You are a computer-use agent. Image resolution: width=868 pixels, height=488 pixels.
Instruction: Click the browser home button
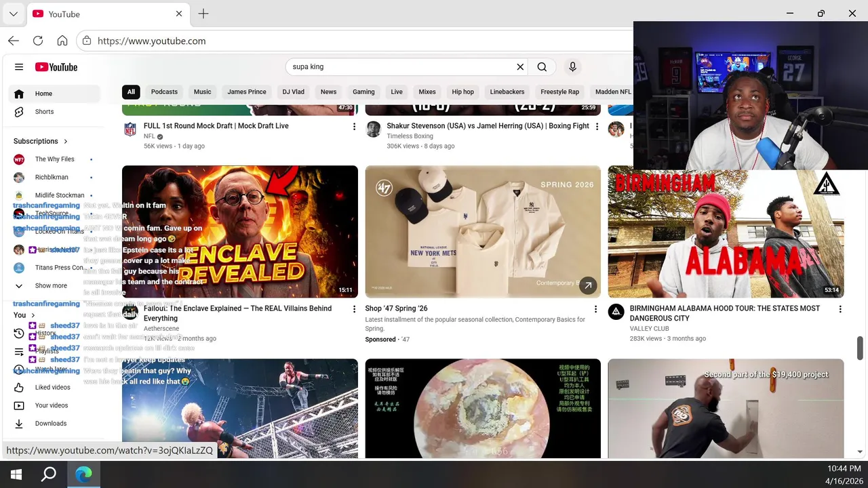point(62,41)
